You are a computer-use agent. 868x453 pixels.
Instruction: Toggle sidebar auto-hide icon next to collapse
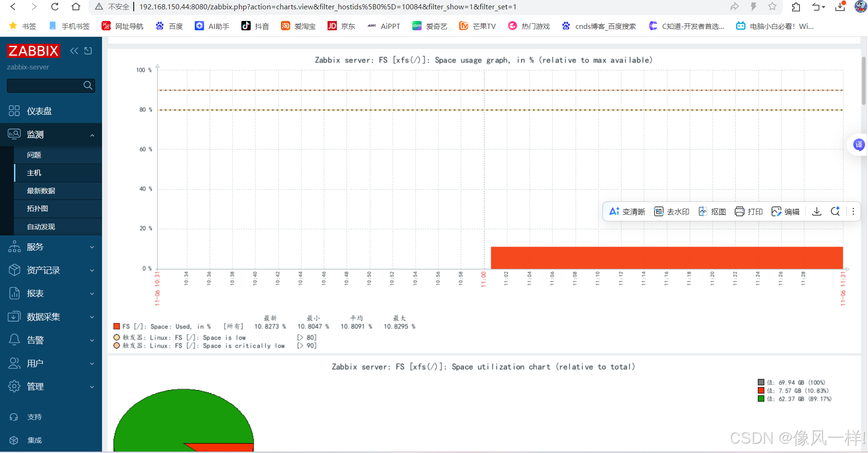(88, 51)
